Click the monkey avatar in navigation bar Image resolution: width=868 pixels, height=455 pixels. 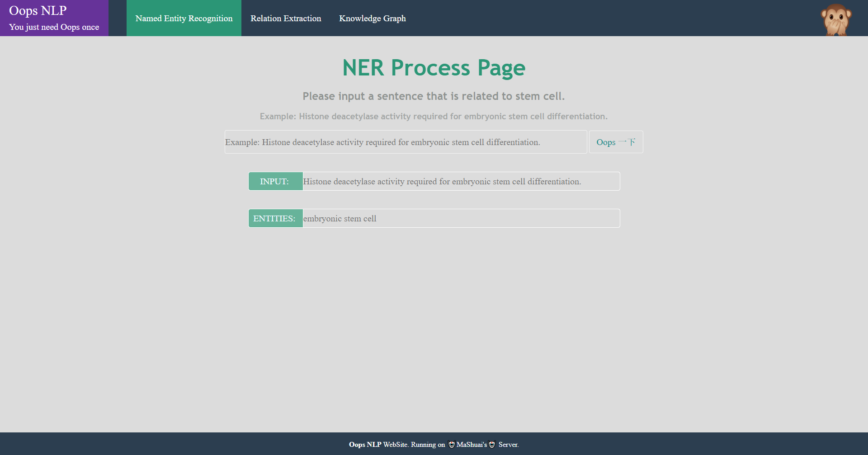(x=837, y=19)
